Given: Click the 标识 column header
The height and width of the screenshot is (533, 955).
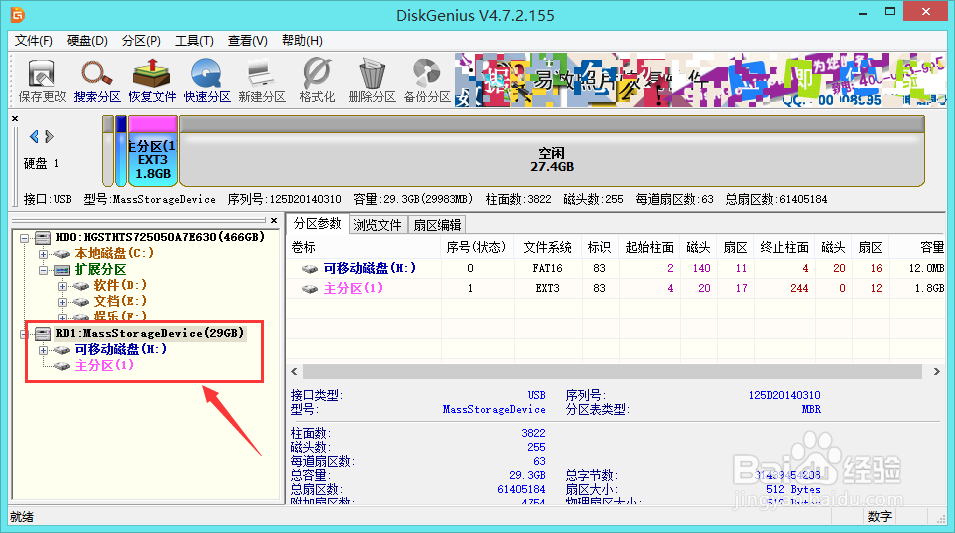Looking at the screenshot, I should click(x=599, y=247).
